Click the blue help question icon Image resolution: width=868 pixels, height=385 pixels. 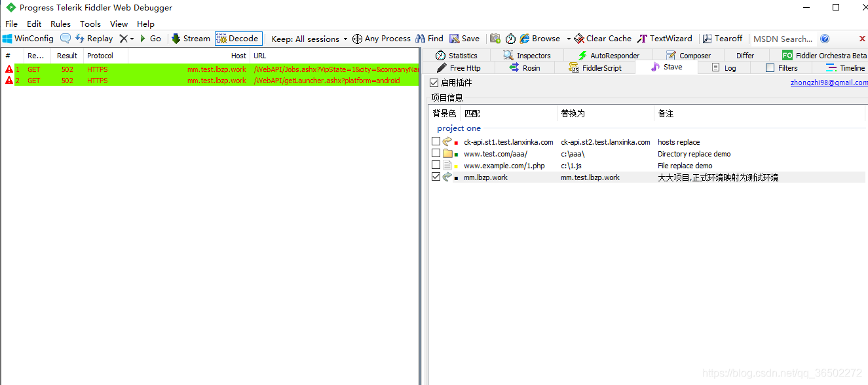(825, 39)
